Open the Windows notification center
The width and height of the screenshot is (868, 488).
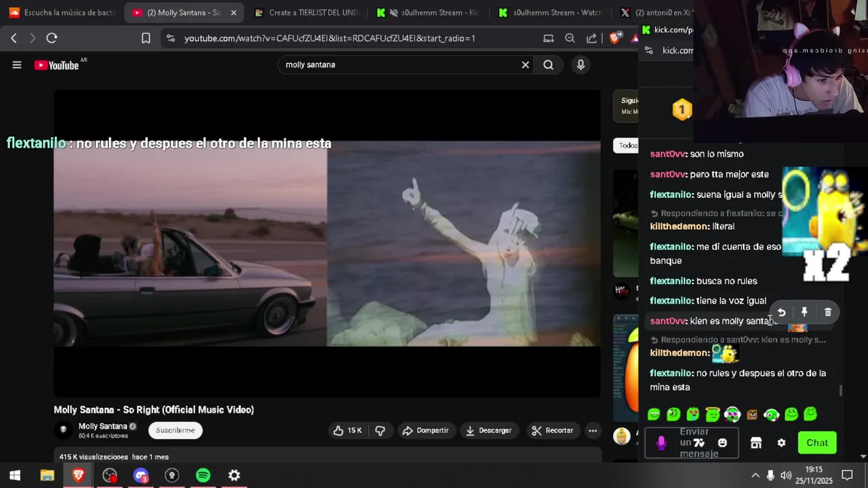coord(847,475)
